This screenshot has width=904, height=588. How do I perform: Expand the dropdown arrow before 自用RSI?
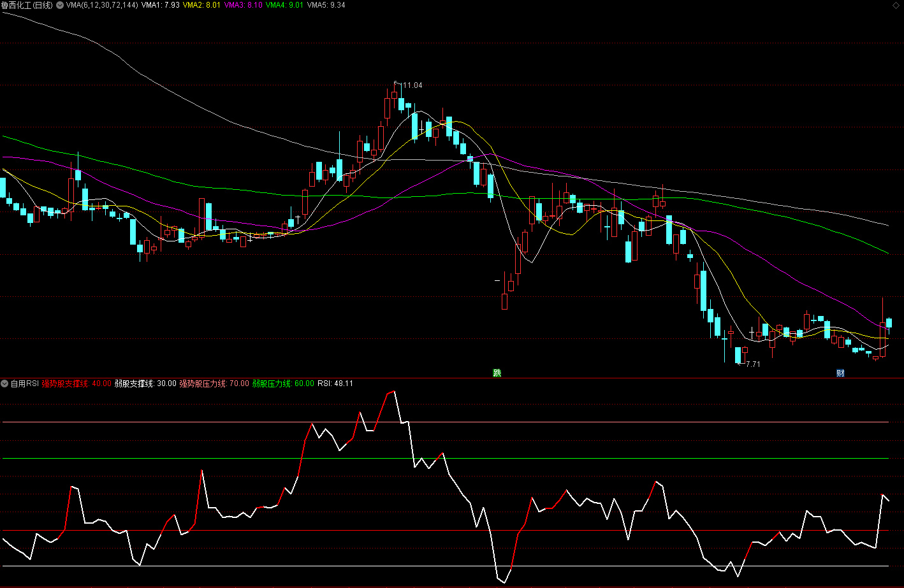pos(4,384)
